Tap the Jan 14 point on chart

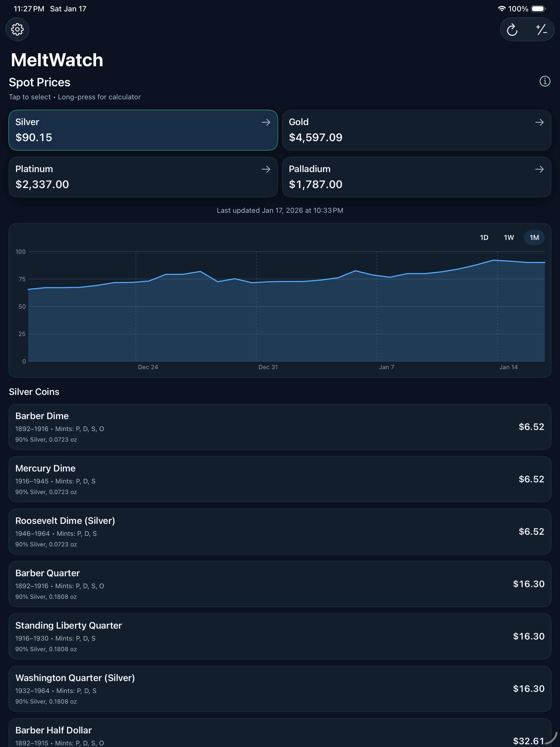click(497, 261)
